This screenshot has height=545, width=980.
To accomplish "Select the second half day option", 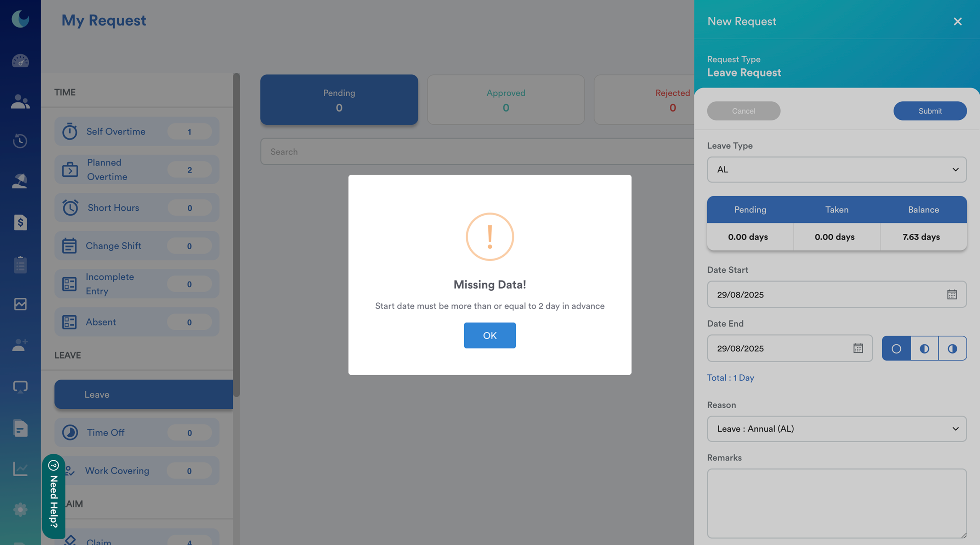I will (952, 348).
